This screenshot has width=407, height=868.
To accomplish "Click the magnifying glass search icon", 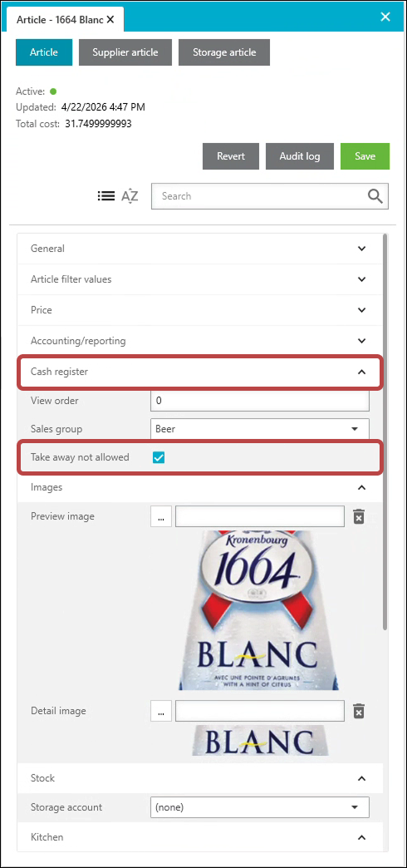I will tap(375, 196).
